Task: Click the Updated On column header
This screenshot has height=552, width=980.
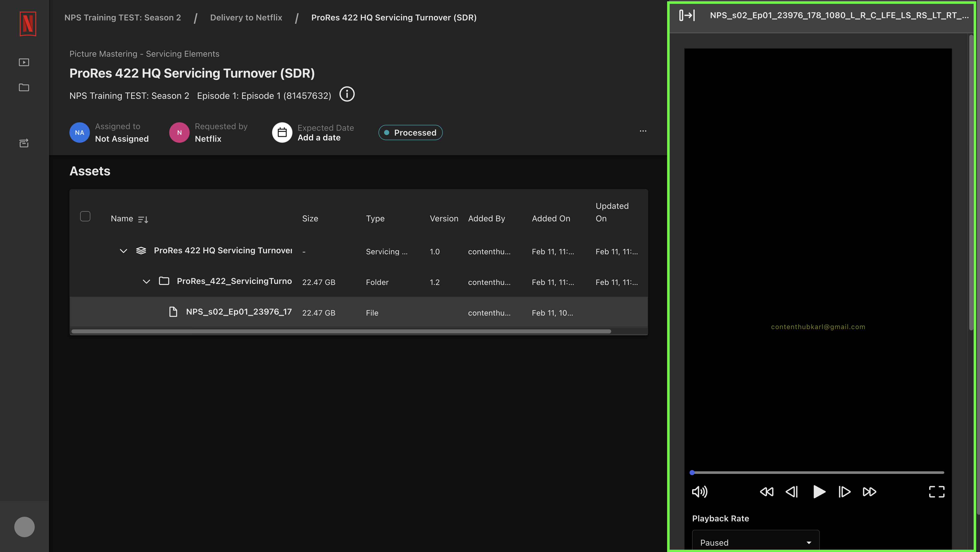Action: tap(612, 212)
